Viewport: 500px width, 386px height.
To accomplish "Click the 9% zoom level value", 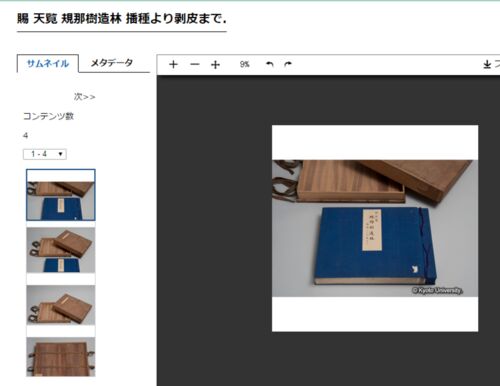I will 244,64.
